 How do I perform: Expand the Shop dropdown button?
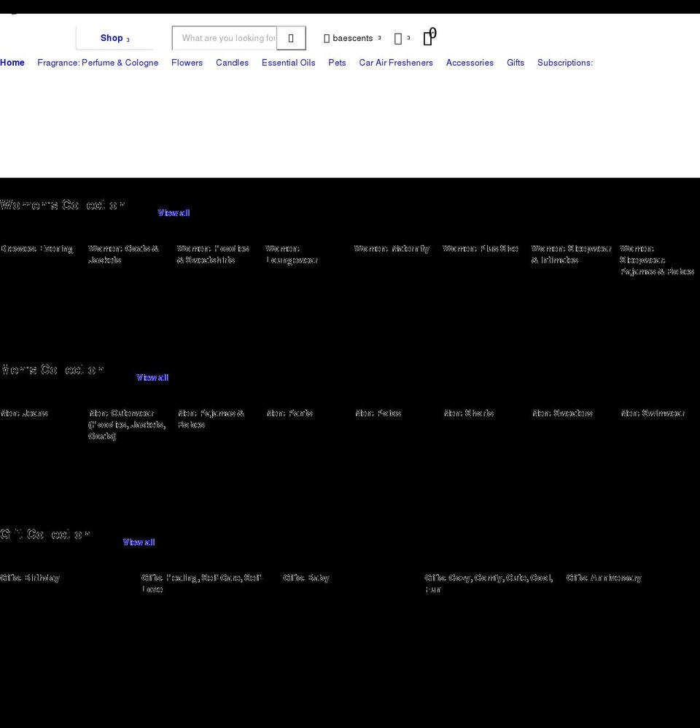[x=114, y=38]
